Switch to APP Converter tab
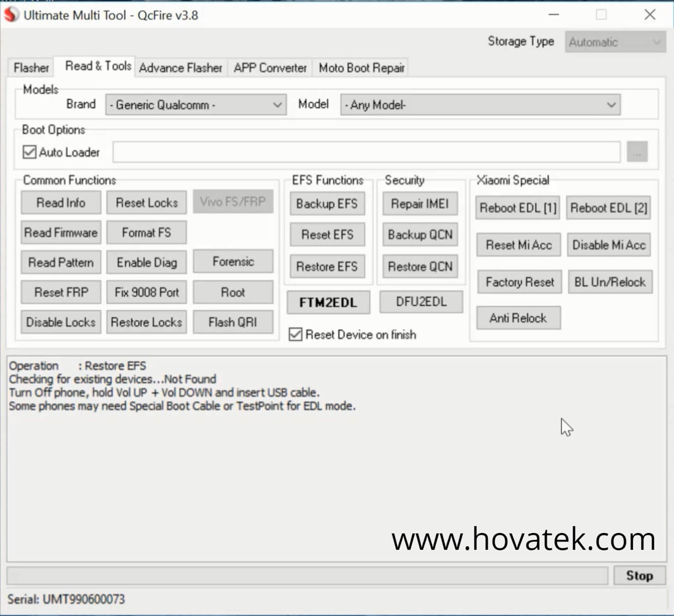674x616 pixels. [x=270, y=68]
